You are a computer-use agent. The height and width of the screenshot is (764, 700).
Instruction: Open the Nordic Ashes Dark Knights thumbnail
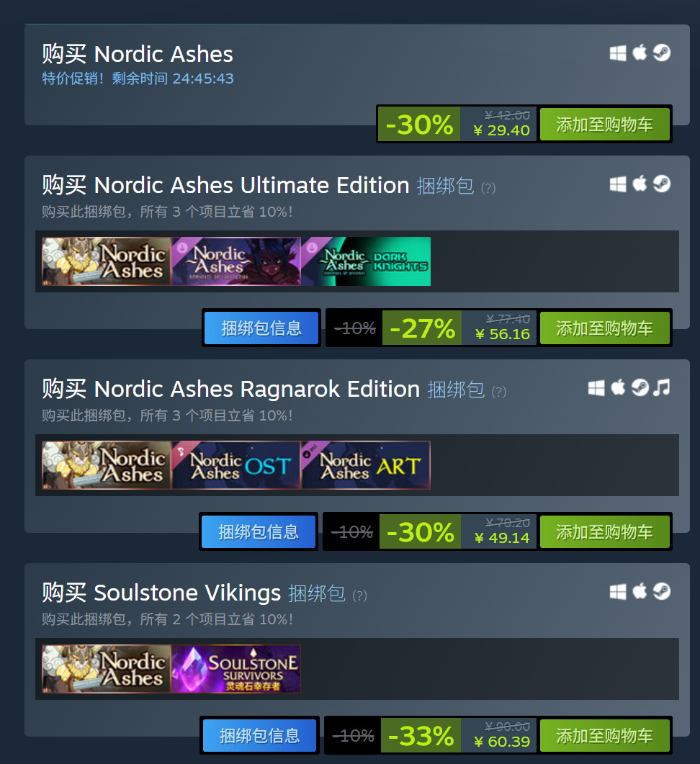(x=366, y=261)
